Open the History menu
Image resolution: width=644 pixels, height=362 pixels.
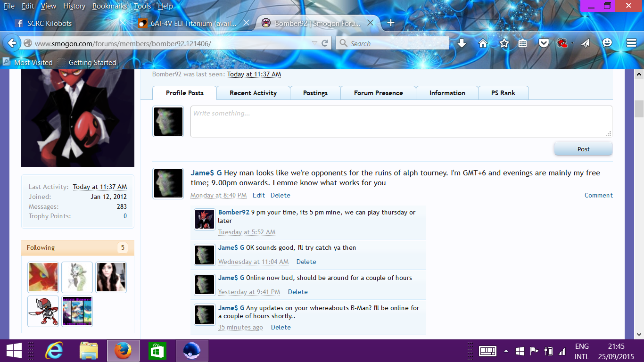(74, 6)
